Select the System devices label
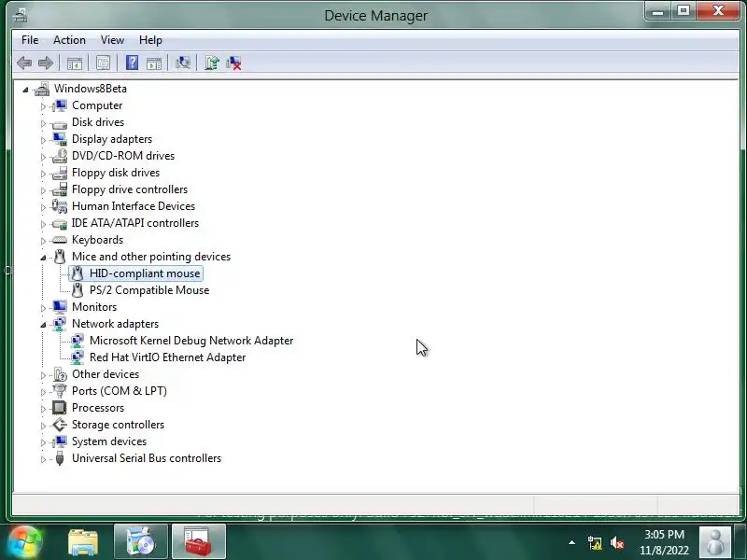This screenshot has height=560, width=747. 109,441
